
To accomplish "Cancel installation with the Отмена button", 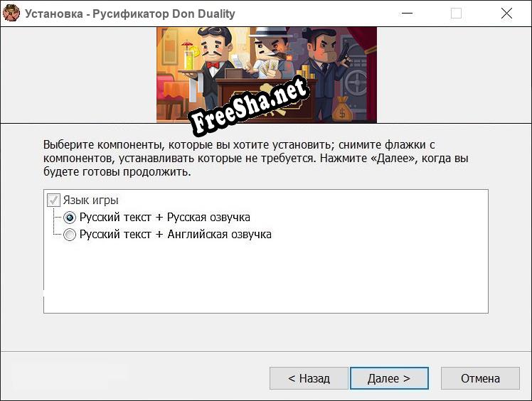I will 480,378.
